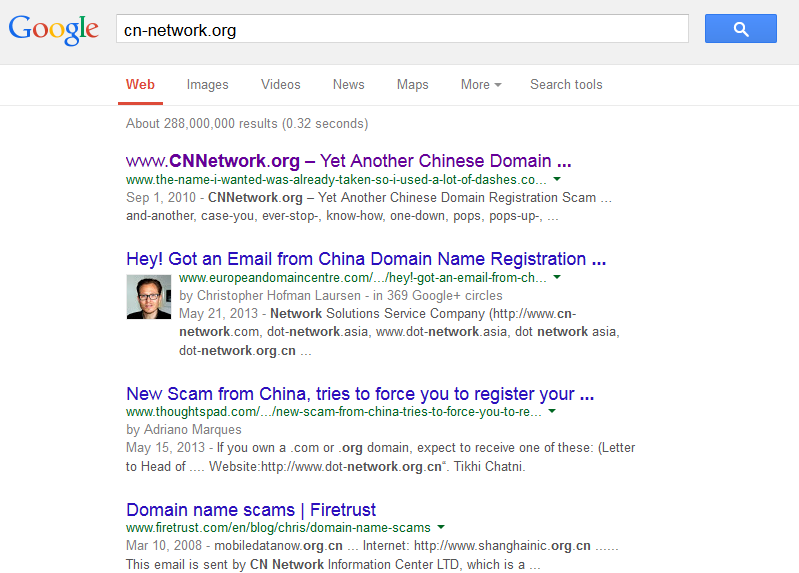Viewport: 799px width, 573px height.
Task: Select the Web tab
Action: pyautogui.click(x=140, y=85)
